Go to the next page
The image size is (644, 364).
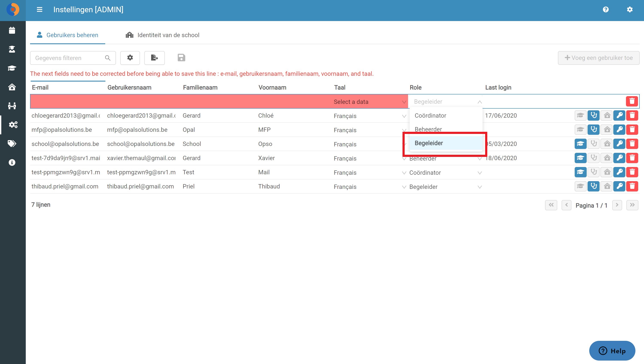click(617, 205)
